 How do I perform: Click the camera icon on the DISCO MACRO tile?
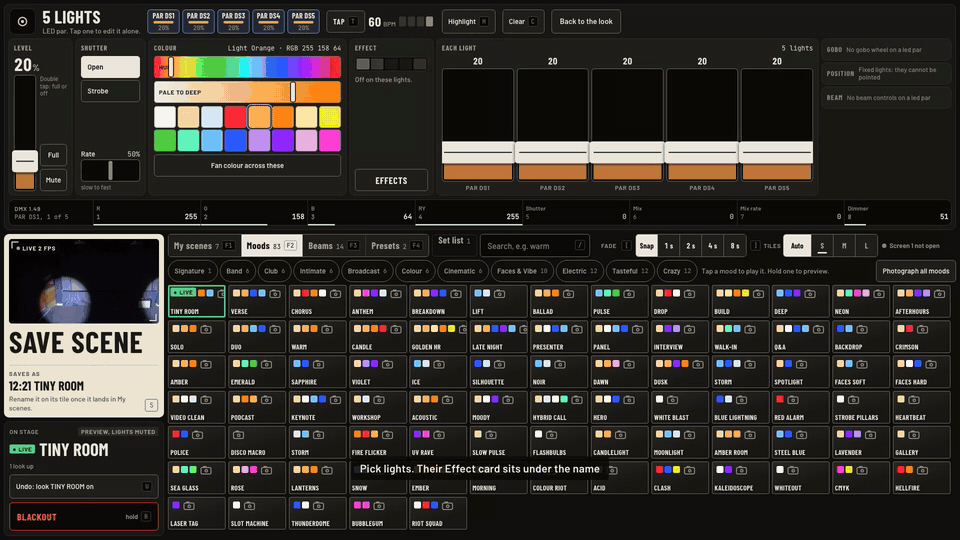coord(238,435)
